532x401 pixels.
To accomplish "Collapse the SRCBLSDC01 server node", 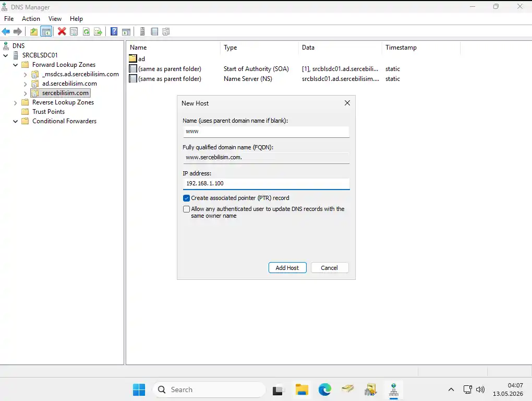I will pos(5,55).
